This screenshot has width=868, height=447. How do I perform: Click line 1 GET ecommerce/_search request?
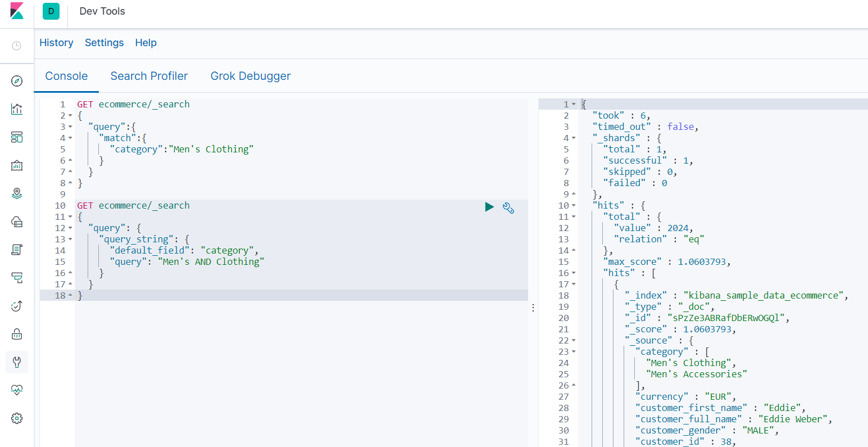click(134, 104)
